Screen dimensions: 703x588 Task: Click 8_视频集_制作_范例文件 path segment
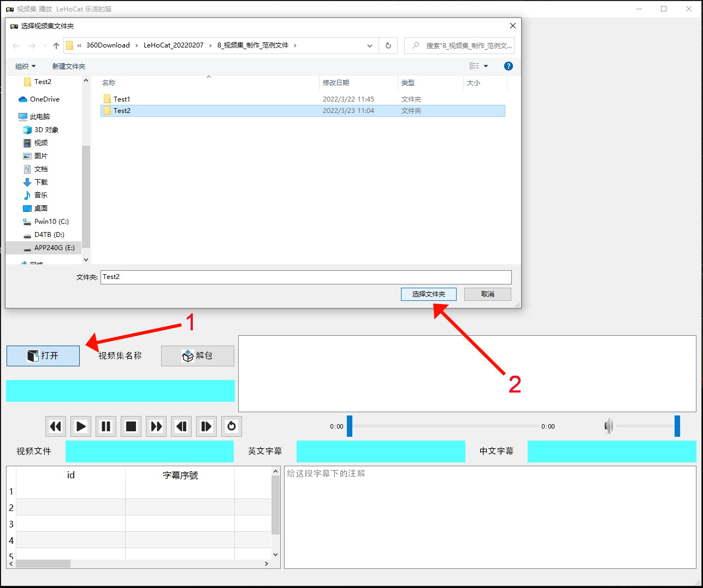coord(253,45)
